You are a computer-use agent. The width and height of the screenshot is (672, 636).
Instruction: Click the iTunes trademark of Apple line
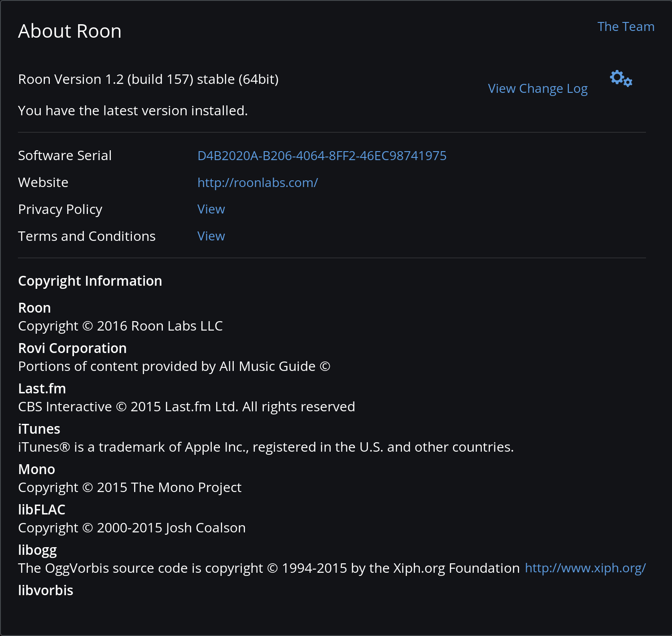pyautogui.click(x=266, y=447)
